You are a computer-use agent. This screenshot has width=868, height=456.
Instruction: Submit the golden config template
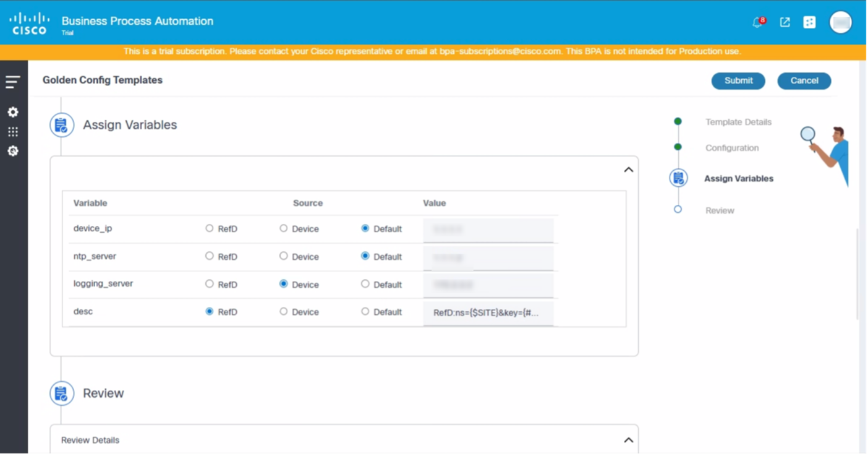pyautogui.click(x=738, y=80)
